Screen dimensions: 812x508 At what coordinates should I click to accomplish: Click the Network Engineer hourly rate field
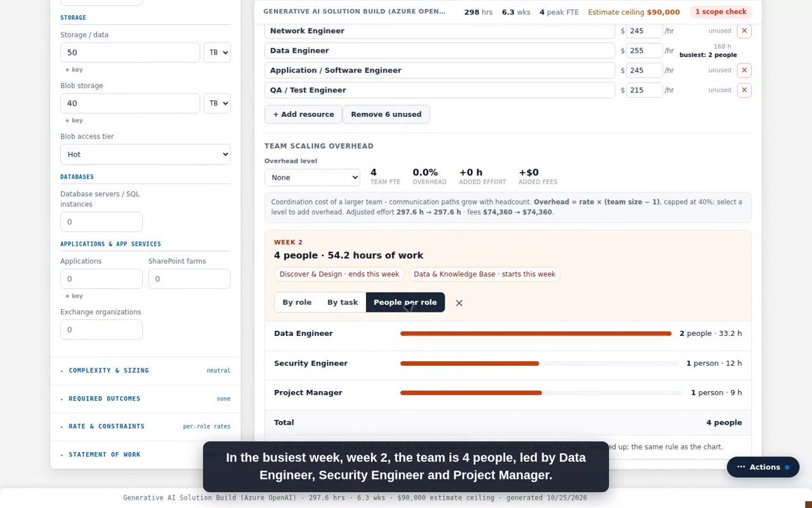(x=645, y=30)
